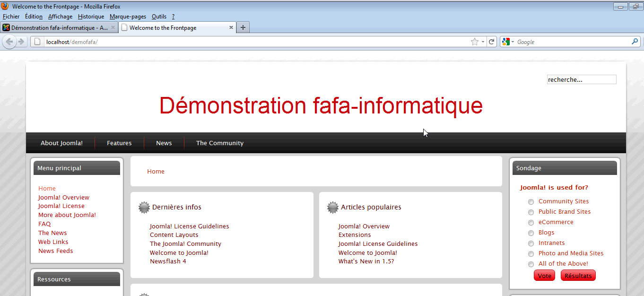
Task: Switch to the Démonstration fafa-informatique tab
Action: [59, 27]
